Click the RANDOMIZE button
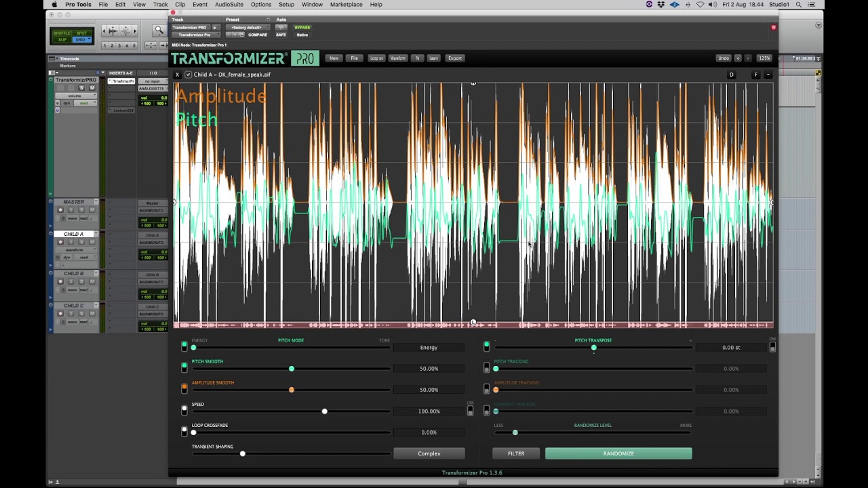 pyautogui.click(x=618, y=453)
